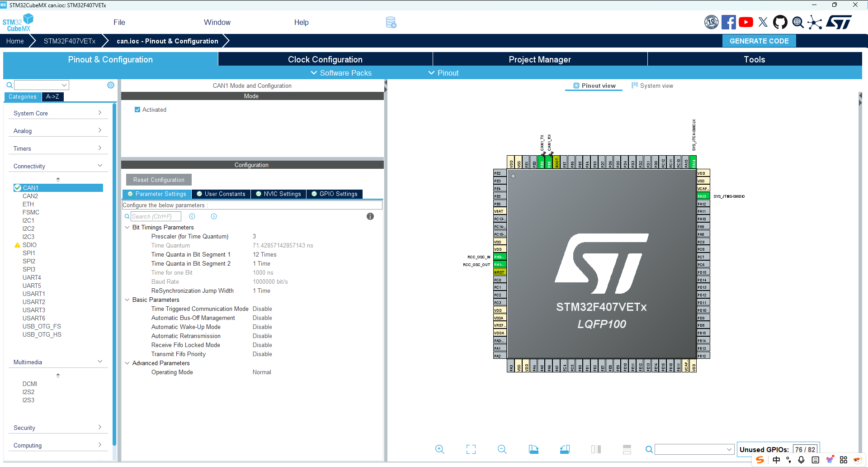Screen dimensions: 868x467
Task: Switch to System view
Action: tap(652, 86)
